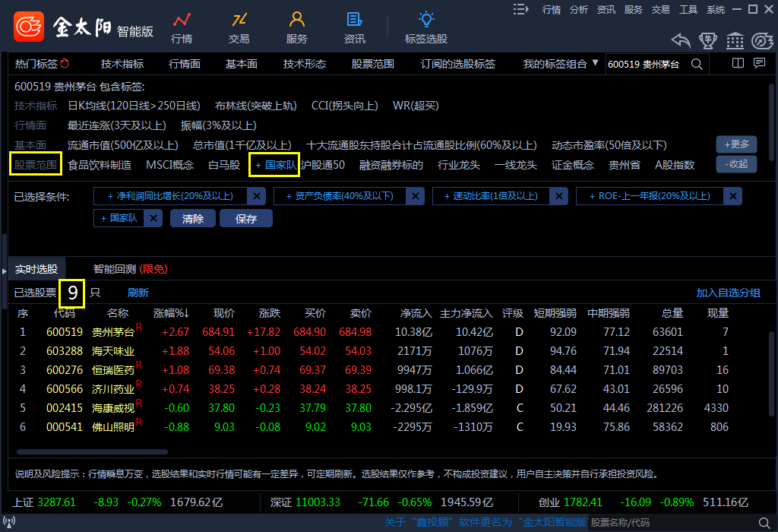
Task: Select the 海康威视 stock row
Action: pyautogui.click(x=388, y=408)
